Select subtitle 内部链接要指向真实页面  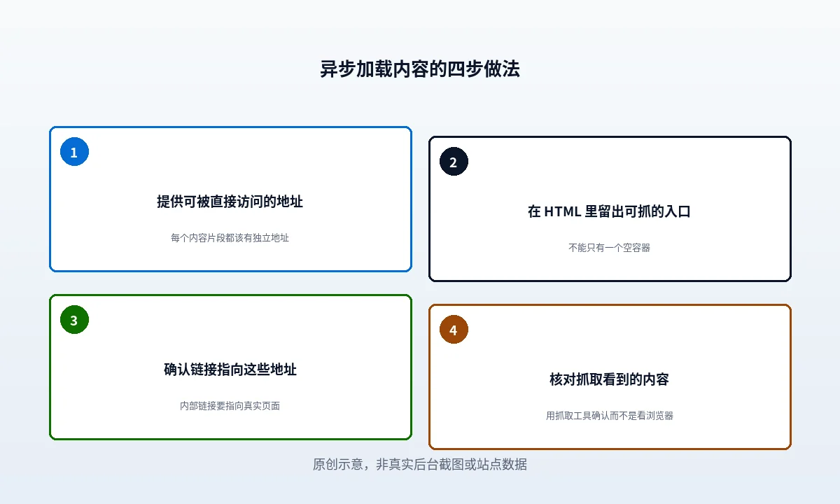(x=230, y=406)
